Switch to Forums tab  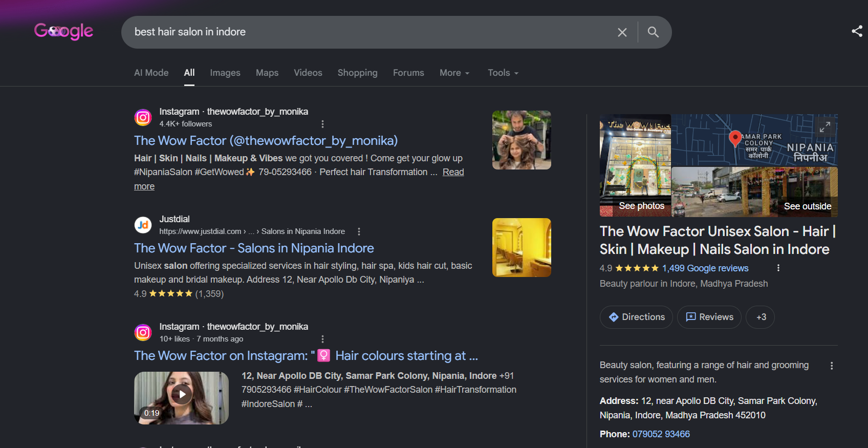(x=408, y=73)
